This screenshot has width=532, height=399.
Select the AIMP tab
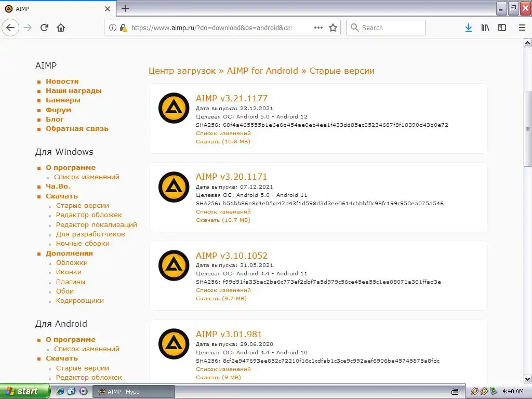tap(58, 9)
